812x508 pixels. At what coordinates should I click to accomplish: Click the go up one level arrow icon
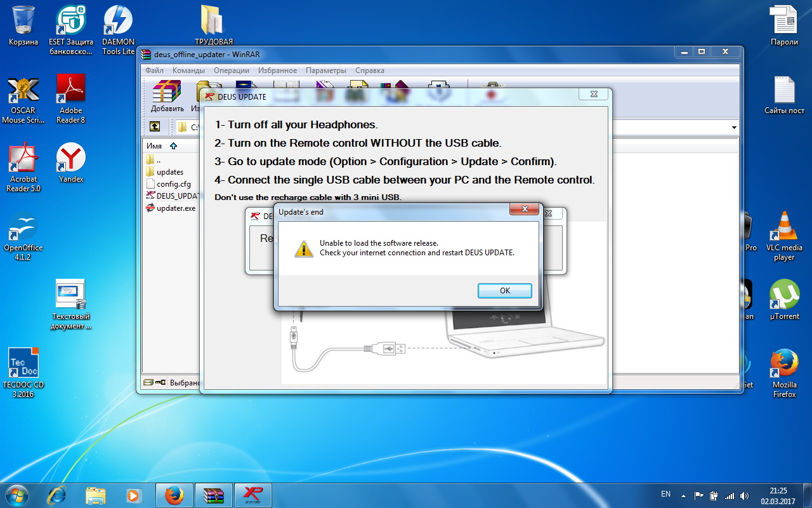(x=155, y=127)
